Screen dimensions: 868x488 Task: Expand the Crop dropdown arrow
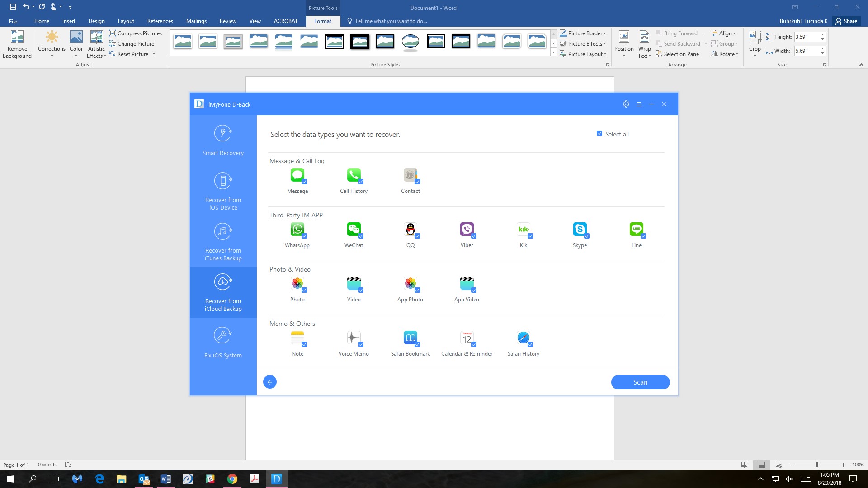755,55
